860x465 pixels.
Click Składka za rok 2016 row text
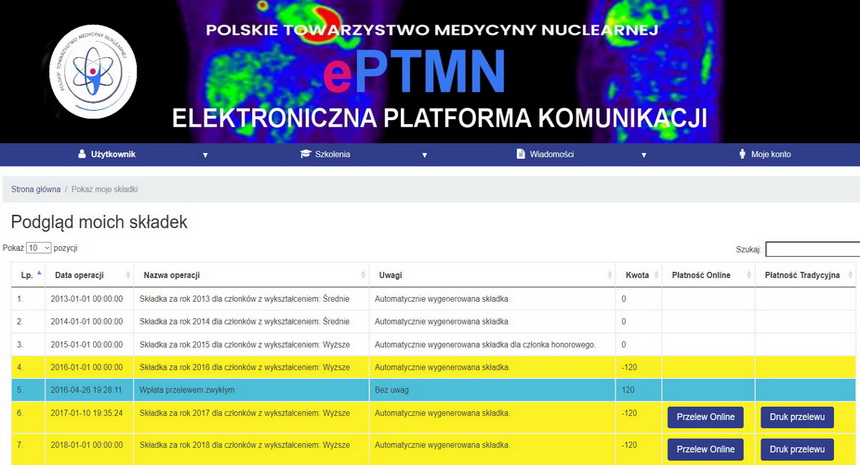[244, 367]
